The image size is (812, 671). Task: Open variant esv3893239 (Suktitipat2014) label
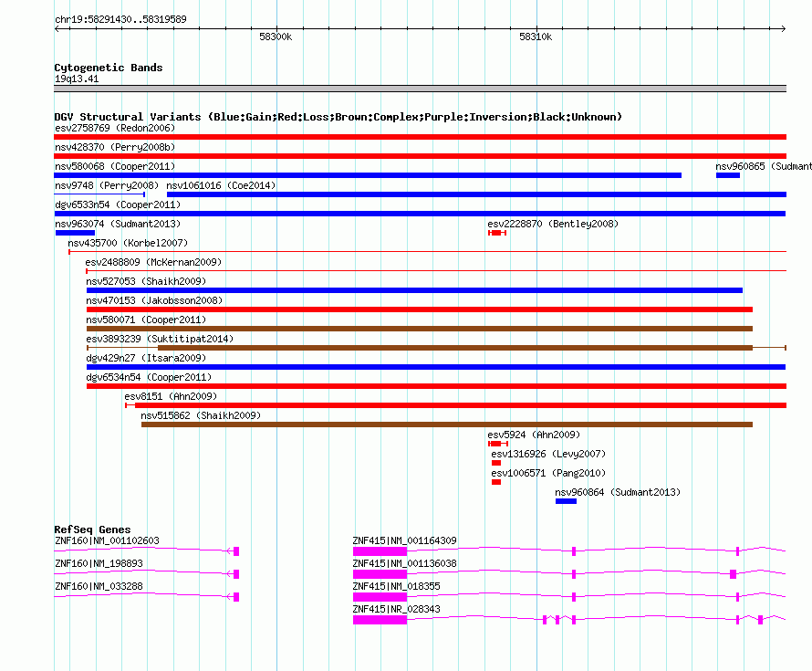(160, 339)
